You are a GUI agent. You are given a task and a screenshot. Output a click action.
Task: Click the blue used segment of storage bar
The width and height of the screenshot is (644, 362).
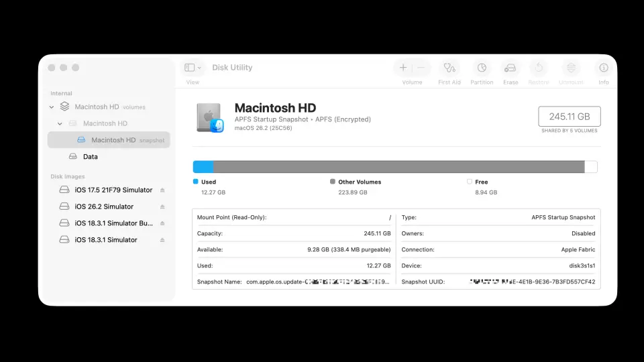(x=203, y=167)
